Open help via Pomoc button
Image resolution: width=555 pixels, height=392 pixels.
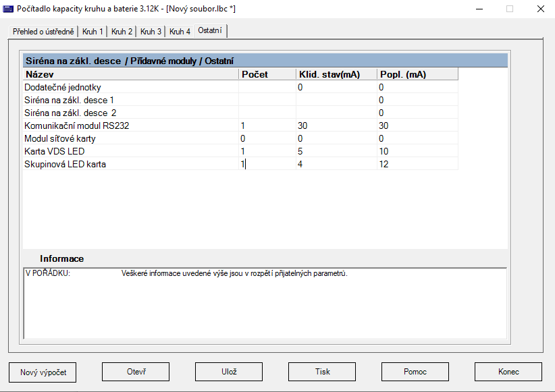pyautogui.click(x=415, y=372)
